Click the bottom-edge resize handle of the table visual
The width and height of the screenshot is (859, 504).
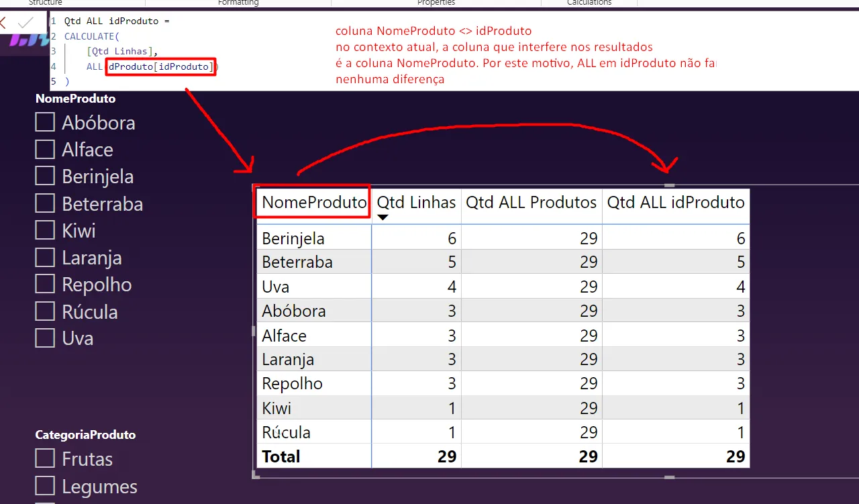click(669, 477)
